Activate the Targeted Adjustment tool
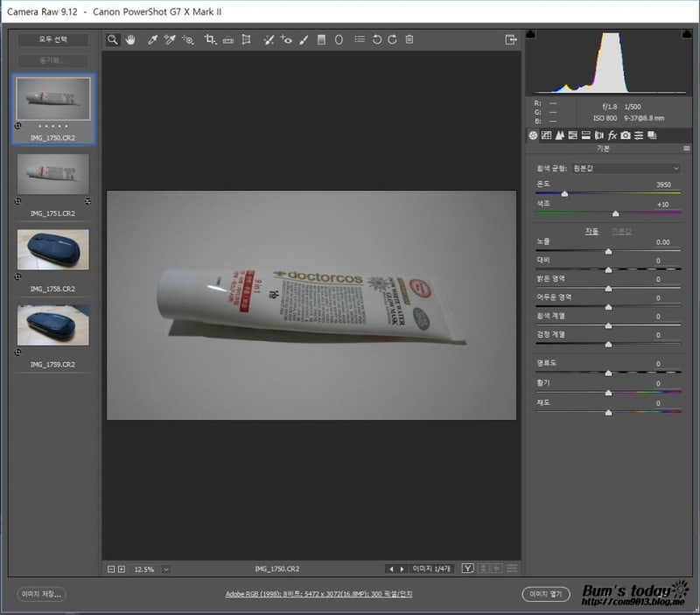Screen dimensions: 700x615 (188, 39)
